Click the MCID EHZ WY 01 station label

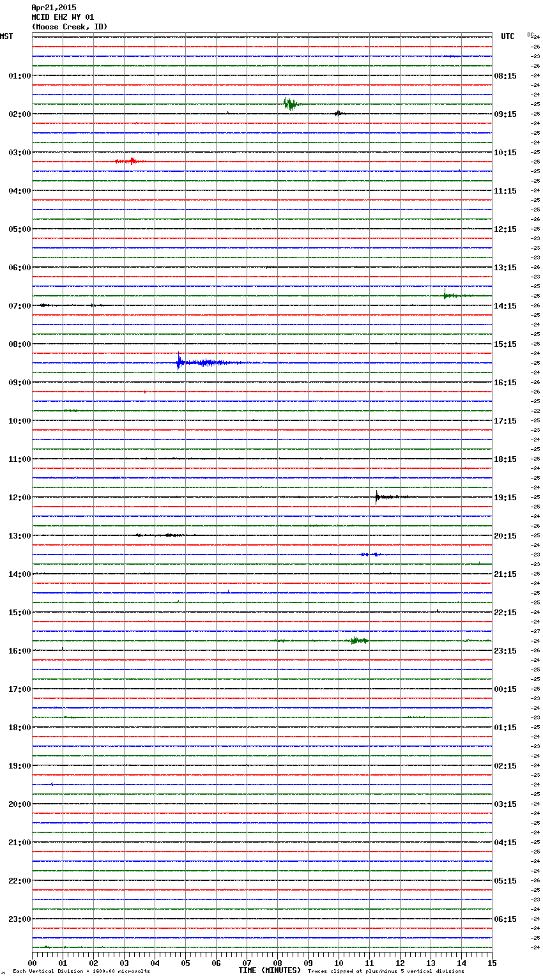(x=63, y=17)
